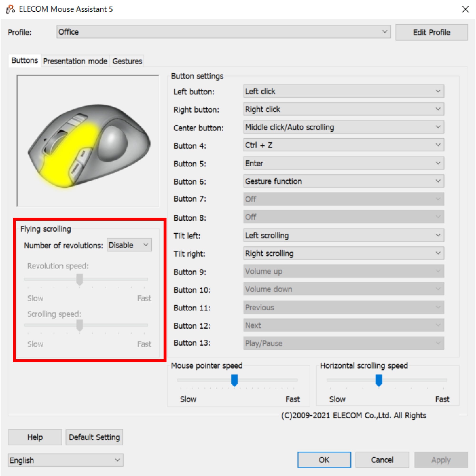Open the Tilt right dropdown

tap(344, 253)
